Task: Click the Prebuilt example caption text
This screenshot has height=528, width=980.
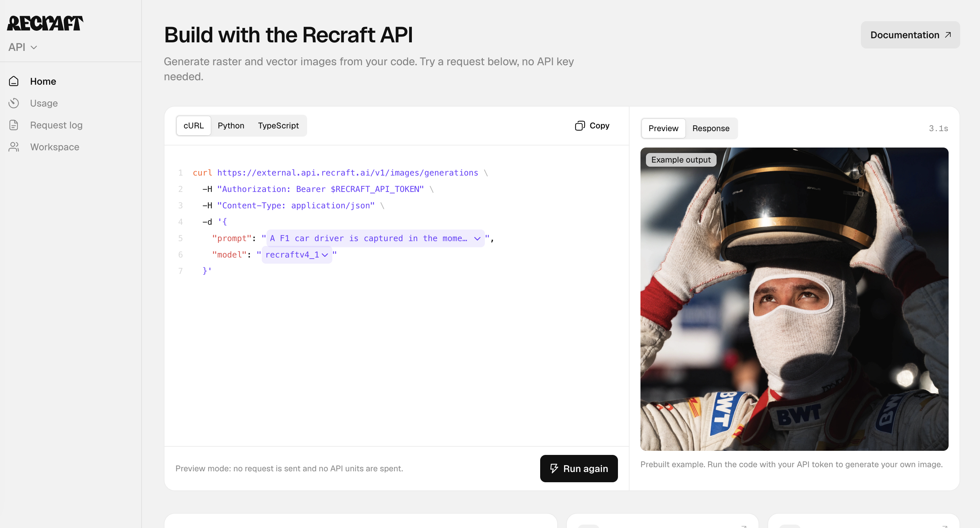Action: (791, 464)
